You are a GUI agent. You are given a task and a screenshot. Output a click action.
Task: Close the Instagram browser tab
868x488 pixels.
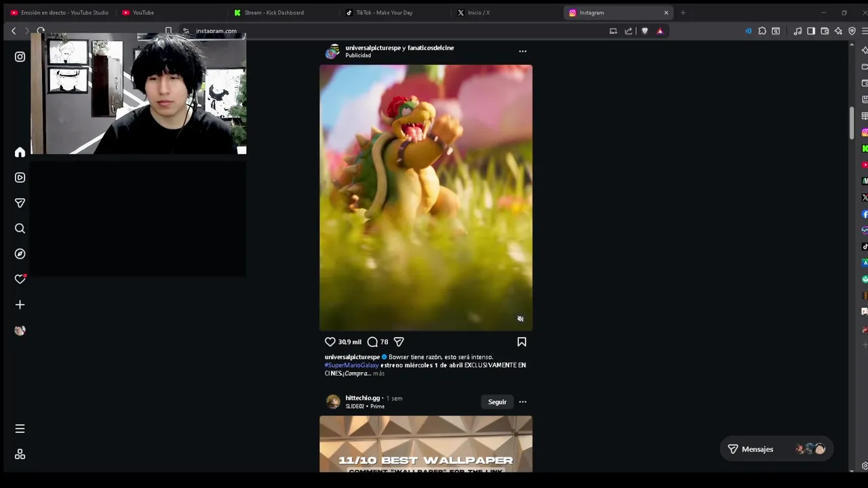(666, 12)
